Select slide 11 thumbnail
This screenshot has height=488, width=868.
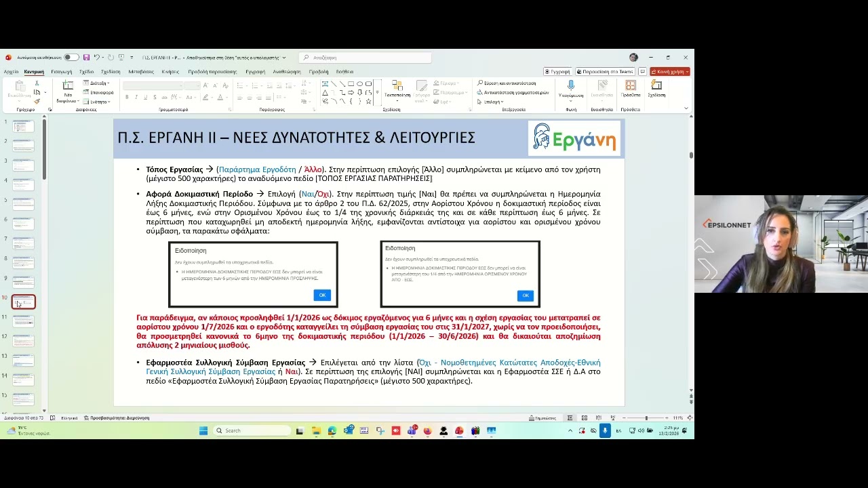[23, 321]
